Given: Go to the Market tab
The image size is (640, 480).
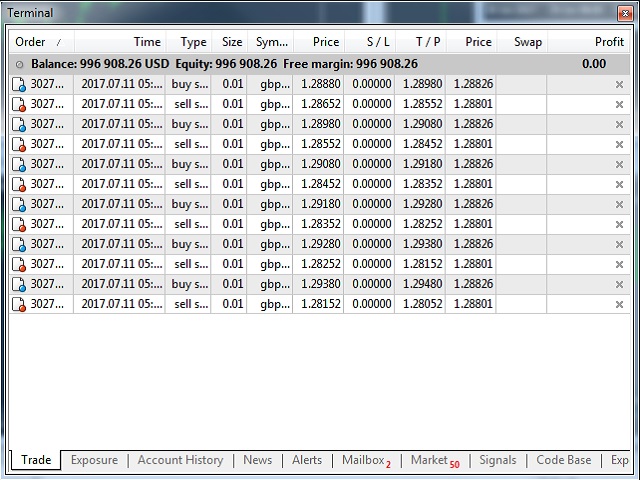Looking at the screenshot, I should [x=434, y=460].
